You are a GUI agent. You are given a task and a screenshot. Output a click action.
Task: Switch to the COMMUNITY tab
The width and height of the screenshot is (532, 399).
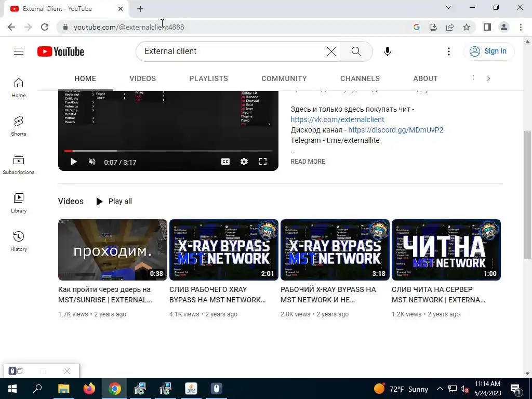coord(284,78)
